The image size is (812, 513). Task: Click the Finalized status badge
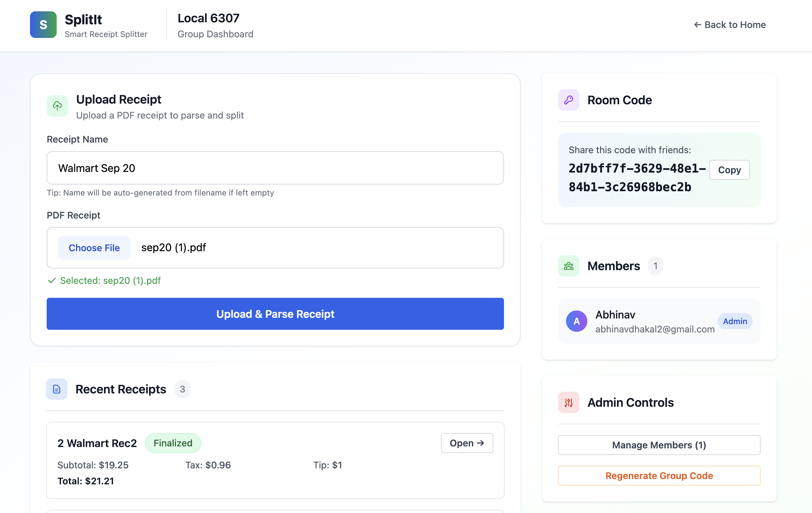coord(173,443)
